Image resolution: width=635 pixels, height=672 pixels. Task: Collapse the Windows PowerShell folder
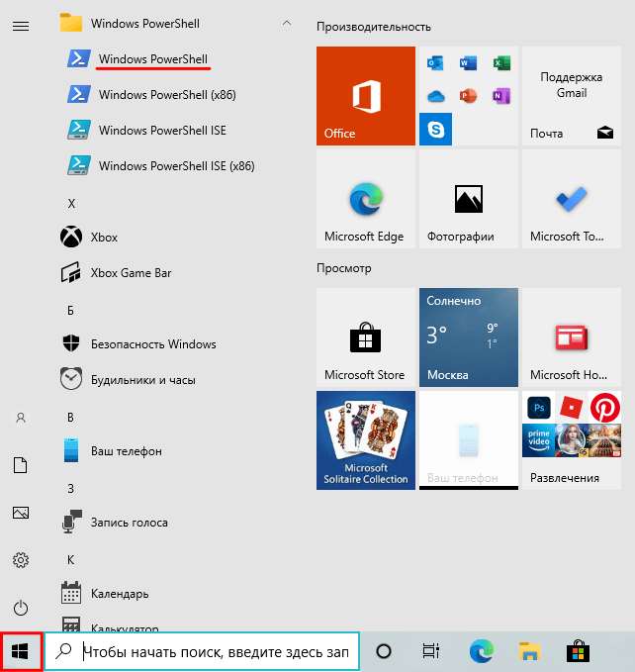pos(286,22)
